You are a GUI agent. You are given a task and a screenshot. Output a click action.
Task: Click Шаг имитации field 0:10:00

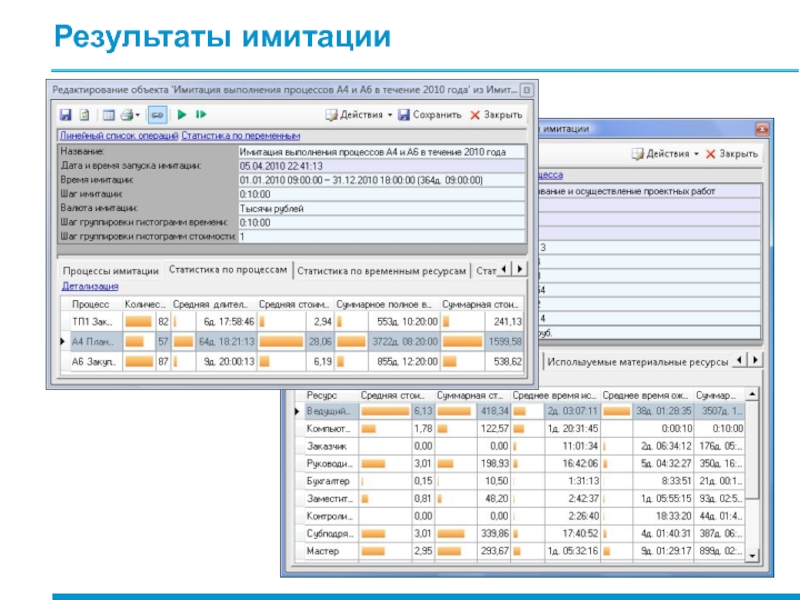[382, 194]
